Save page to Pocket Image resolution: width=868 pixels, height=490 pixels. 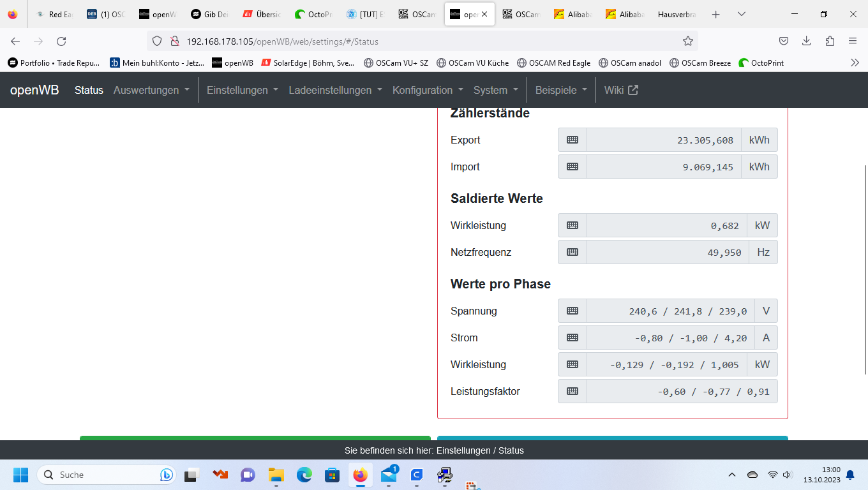point(784,41)
